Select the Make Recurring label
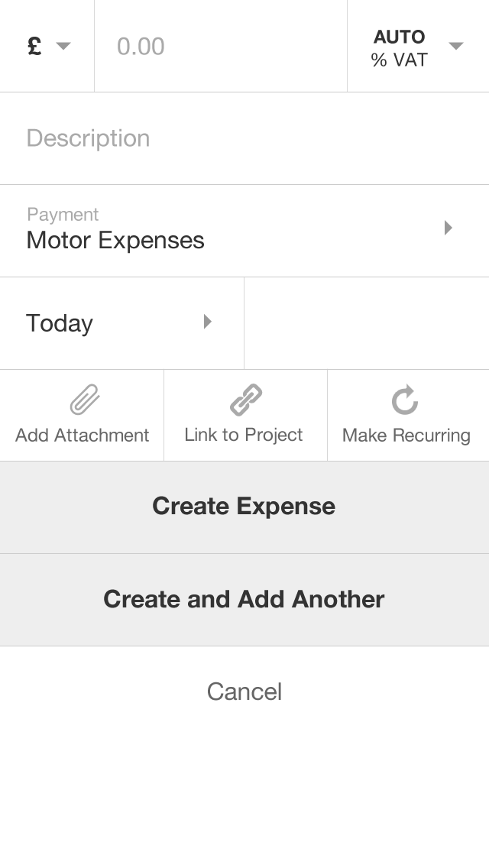489x868 pixels. tap(406, 436)
